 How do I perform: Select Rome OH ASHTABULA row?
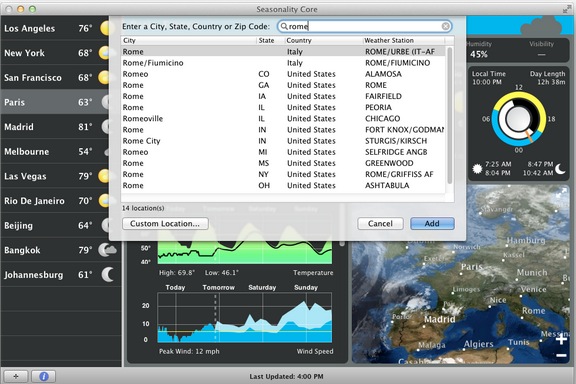(x=283, y=186)
